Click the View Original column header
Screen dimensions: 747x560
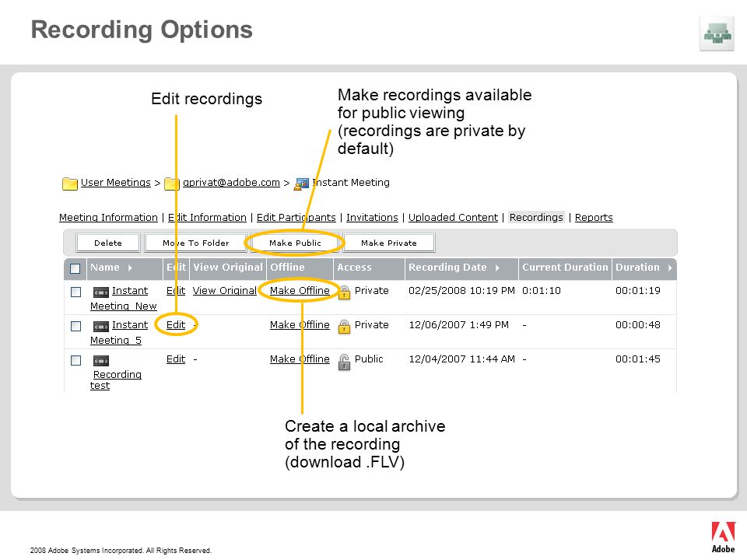coord(228,268)
